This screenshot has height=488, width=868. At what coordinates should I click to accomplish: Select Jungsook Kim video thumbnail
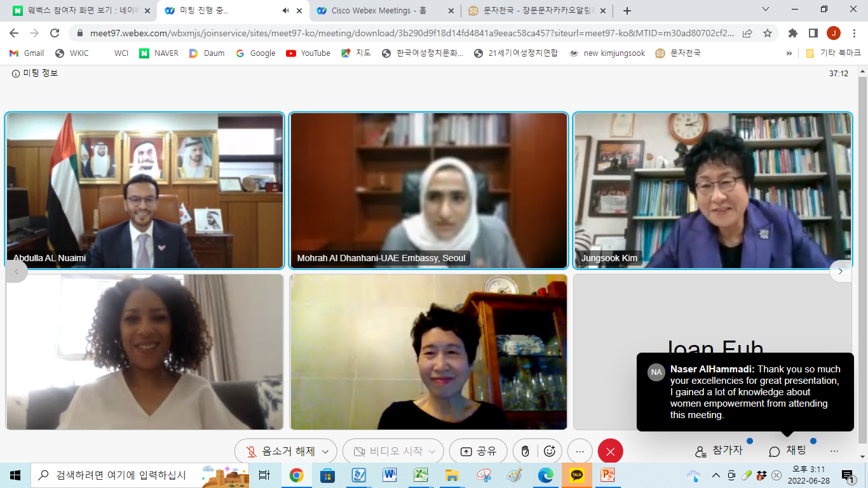click(x=712, y=191)
